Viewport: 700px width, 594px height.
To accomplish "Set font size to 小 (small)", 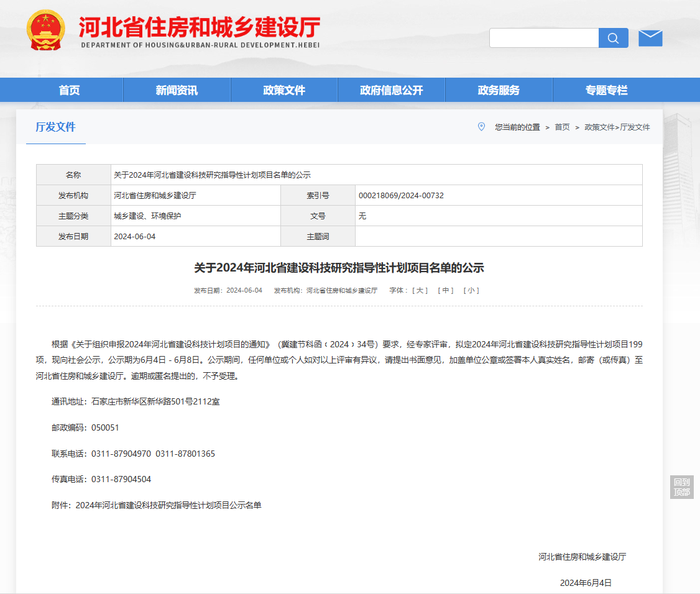I will click(x=471, y=290).
